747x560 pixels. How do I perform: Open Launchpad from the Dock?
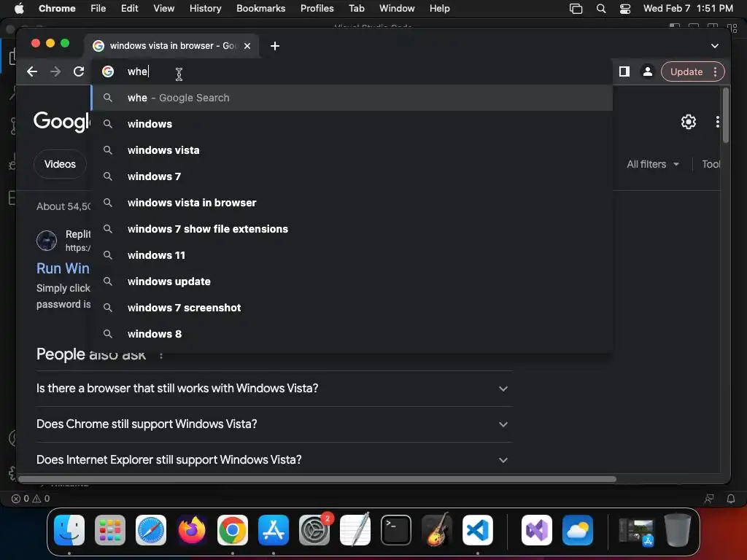click(x=110, y=529)
